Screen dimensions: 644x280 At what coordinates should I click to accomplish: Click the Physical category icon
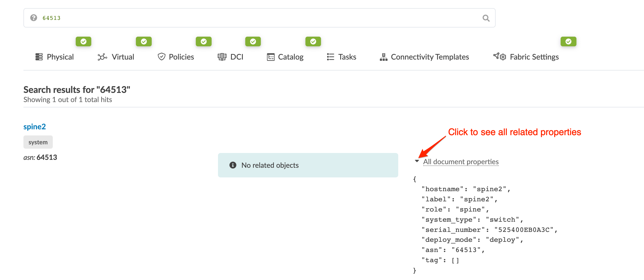[39, 57]
